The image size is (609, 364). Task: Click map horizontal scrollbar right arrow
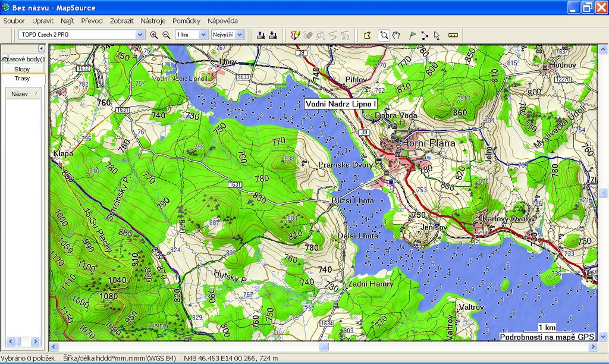pyautogui.click(x=593, y=347)
